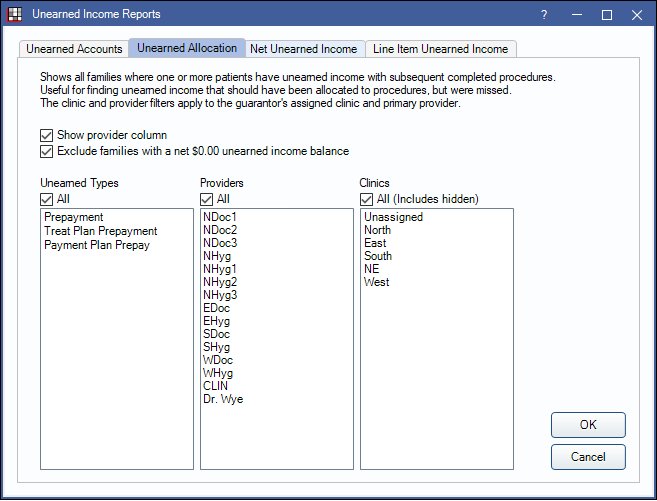Click the Cancel button
The height and width of the screenshot is (501, 657).
(x=588, y=457)
